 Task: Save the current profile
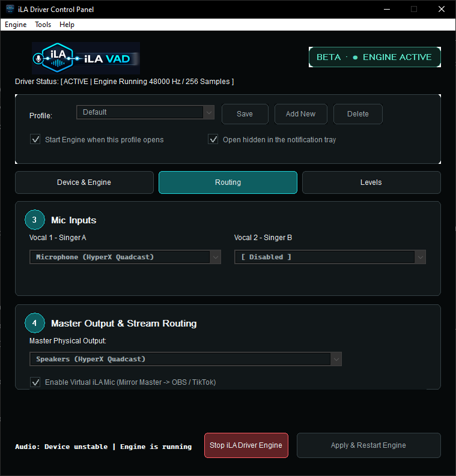(x=245, y=114)
